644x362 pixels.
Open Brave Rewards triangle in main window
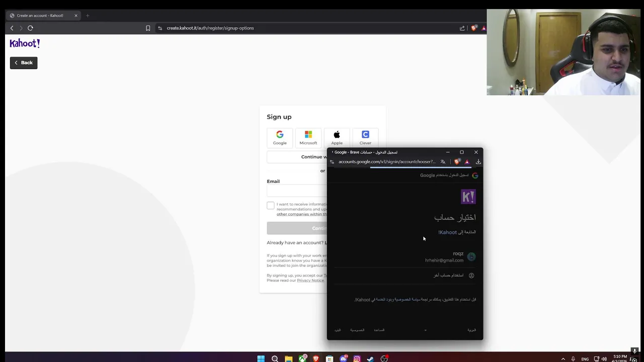(484, 28)
